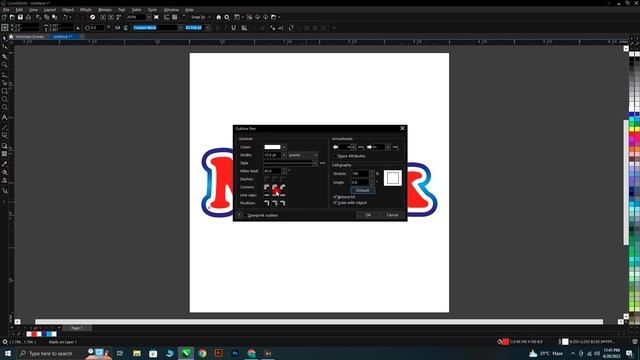The width and height of the screenshot is (640, 360).
Task: Set outline position to centered icon
Action: [275, 203]
